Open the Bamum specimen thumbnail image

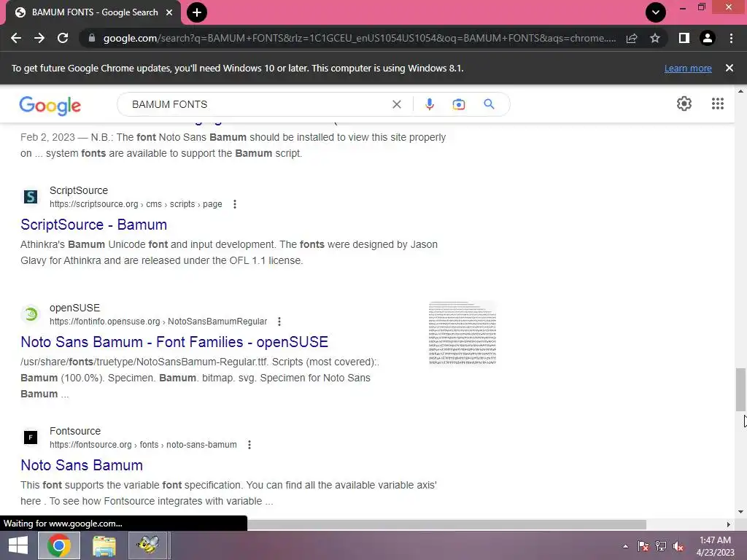coord(462,333)
